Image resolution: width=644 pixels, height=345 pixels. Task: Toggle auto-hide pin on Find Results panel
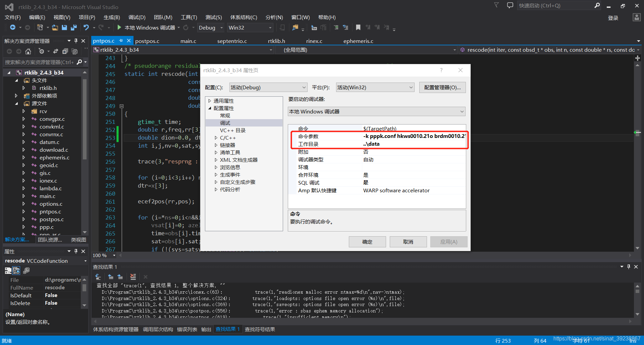click(629, 266)
